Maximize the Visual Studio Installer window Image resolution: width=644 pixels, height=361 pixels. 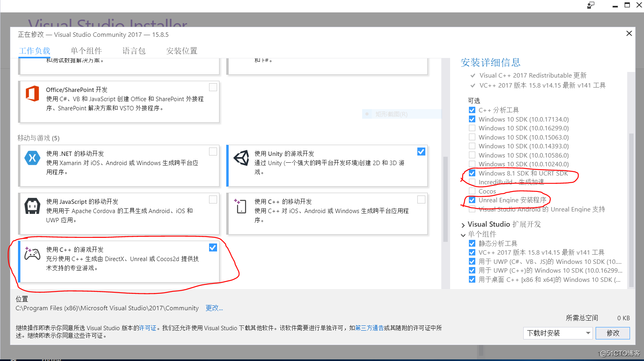click(x=627, y=5)
